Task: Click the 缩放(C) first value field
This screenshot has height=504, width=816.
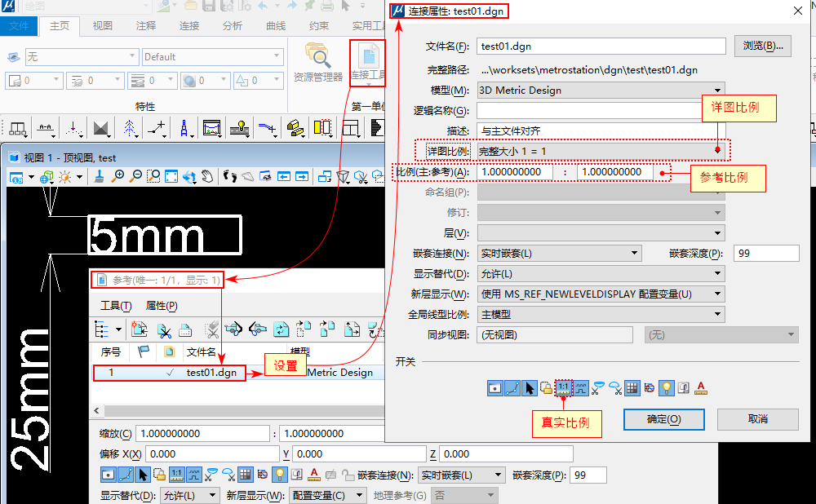Action: (203, 433)
